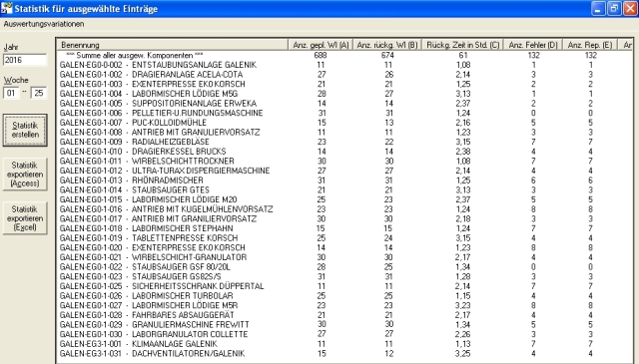Select row DRAGIERKESSEL BRUCKS
The width and height of the screenshot is (639, 364).
[343, 152]
